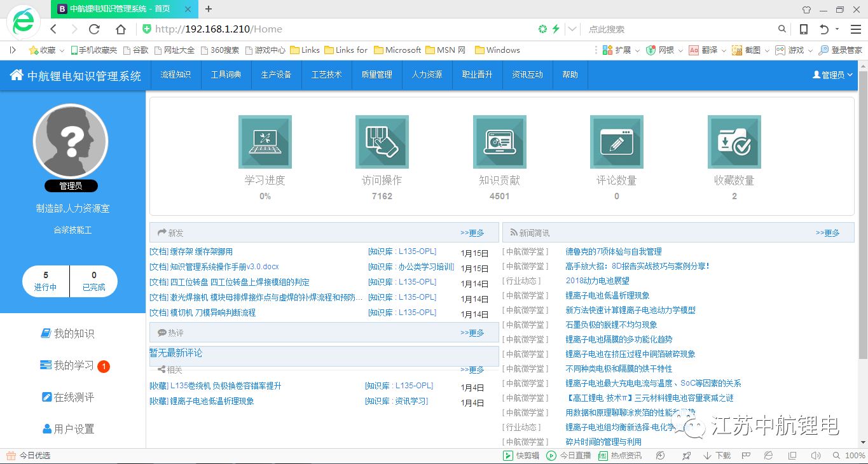Click 登录管家 in toolbar
The height and width of the screenshot is (464, 868).
[x=840, y=50]
